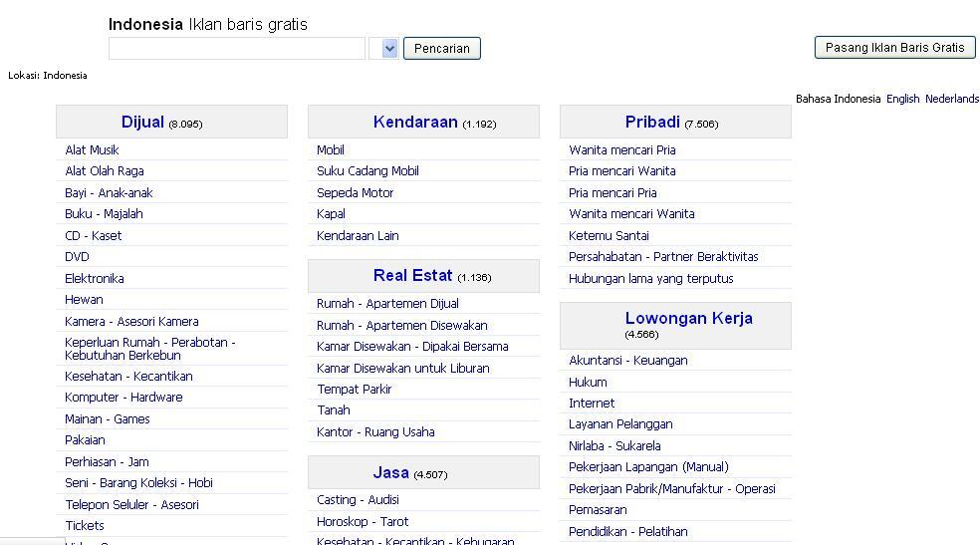
Task: Select Layanan Pelanggan jobs
Action: (620, 423)
